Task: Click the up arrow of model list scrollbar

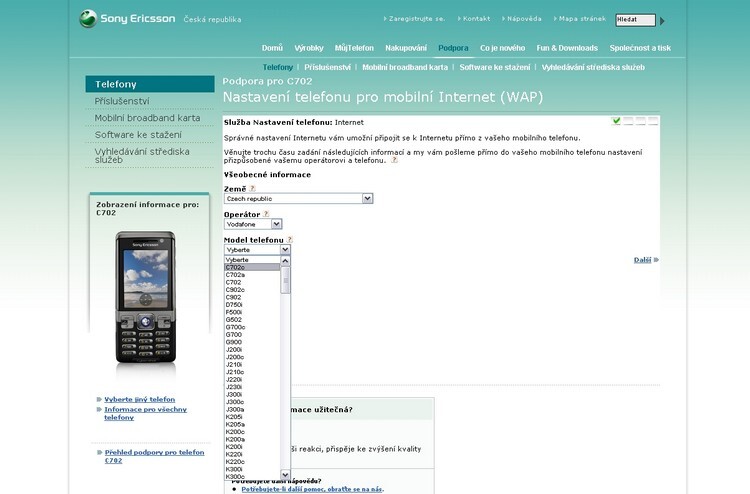Action: [x=285, y=261]
